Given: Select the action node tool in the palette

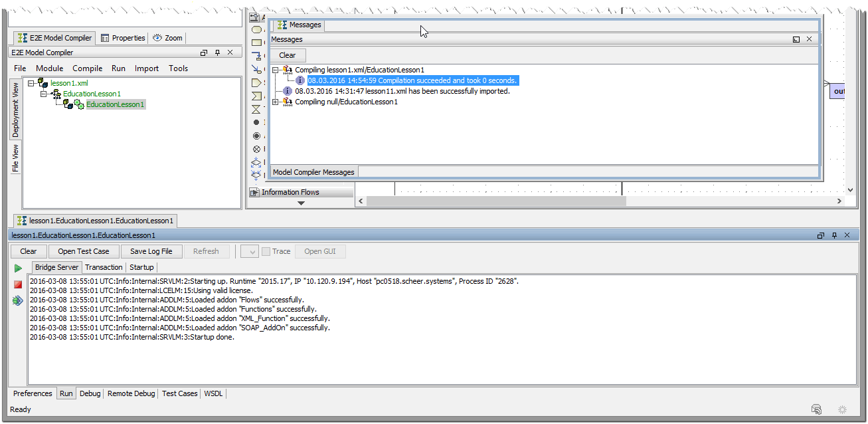Looking at the screenshot, I should [x=256, y=29].
